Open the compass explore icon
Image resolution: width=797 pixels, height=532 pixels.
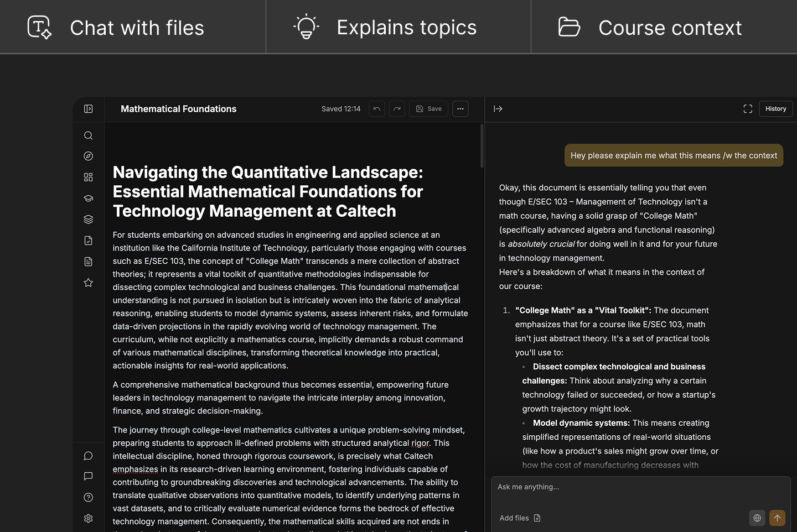89,157
